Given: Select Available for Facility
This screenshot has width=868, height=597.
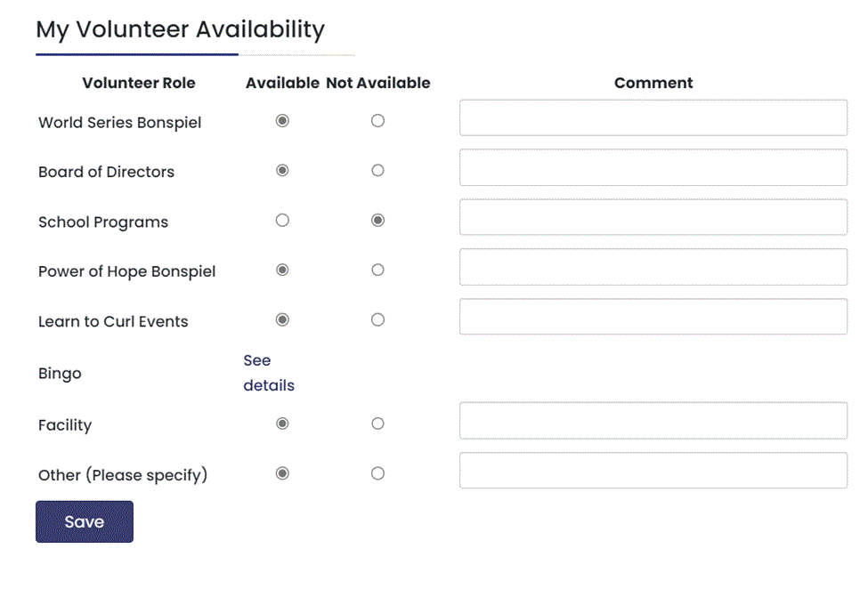Looking at the screenshot, I should [282, 424].
